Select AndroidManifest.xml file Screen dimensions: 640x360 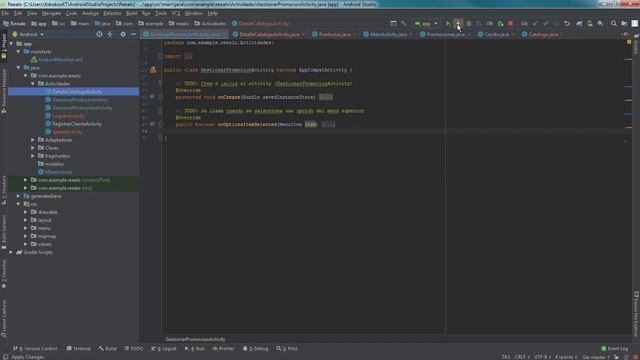point(60,60)
